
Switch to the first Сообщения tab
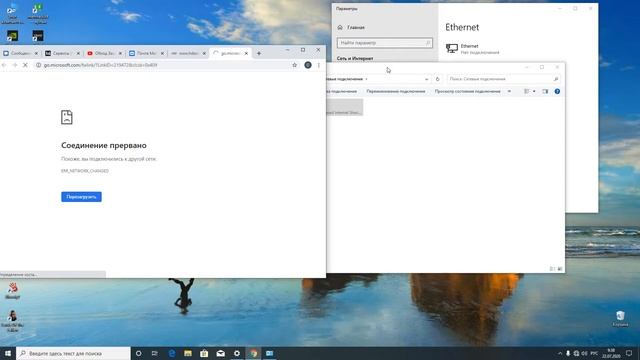(x=20, y=53)
